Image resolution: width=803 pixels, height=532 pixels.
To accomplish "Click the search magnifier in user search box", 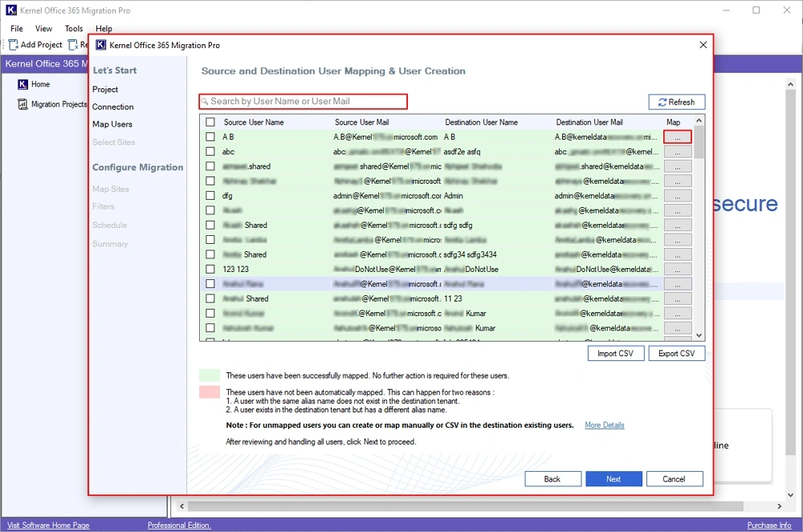I will (206, 102).
